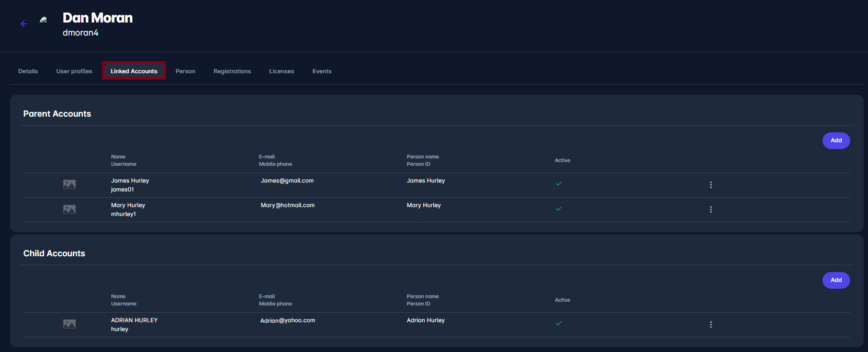
Task: Select the Linked Accounts tab
Action: coord(134,71)
